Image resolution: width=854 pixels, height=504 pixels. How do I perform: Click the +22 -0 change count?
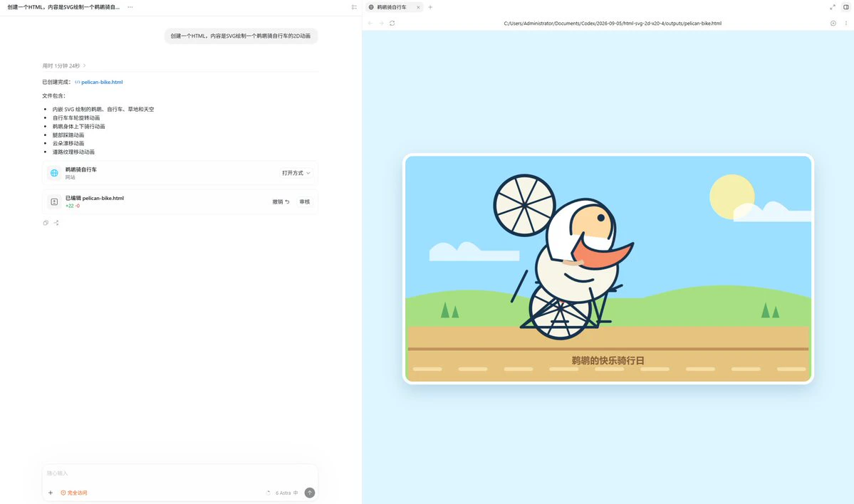pyautogui.click(x=73, y=206)
